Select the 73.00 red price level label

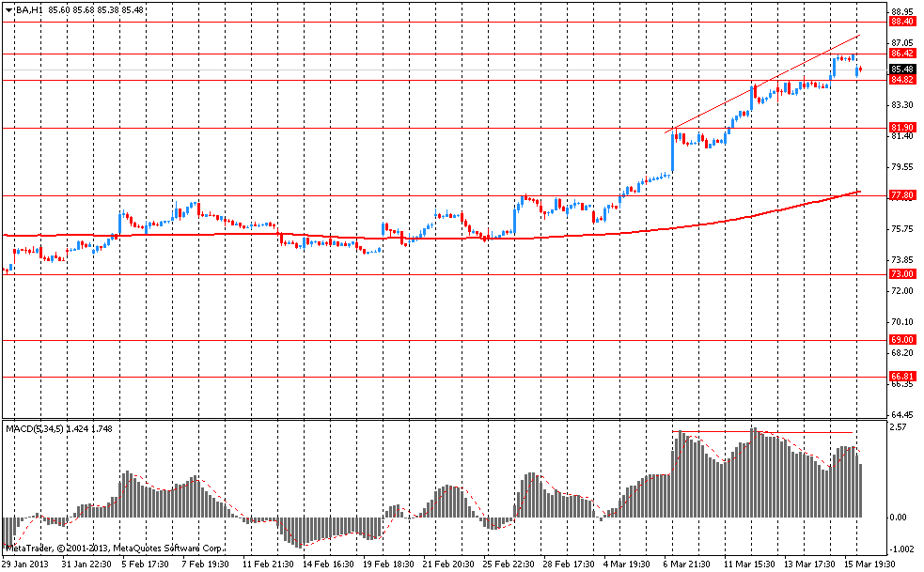pos(902,274)
